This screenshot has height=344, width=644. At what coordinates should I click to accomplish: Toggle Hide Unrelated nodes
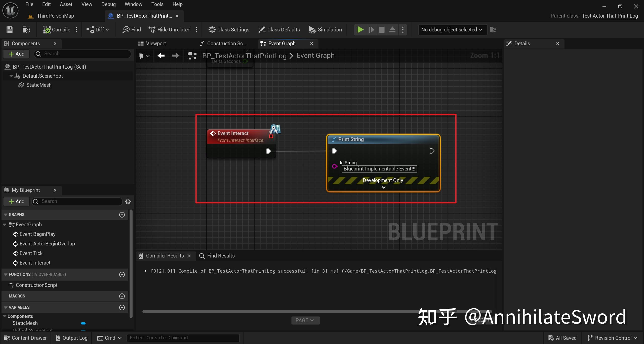(170, 30)
